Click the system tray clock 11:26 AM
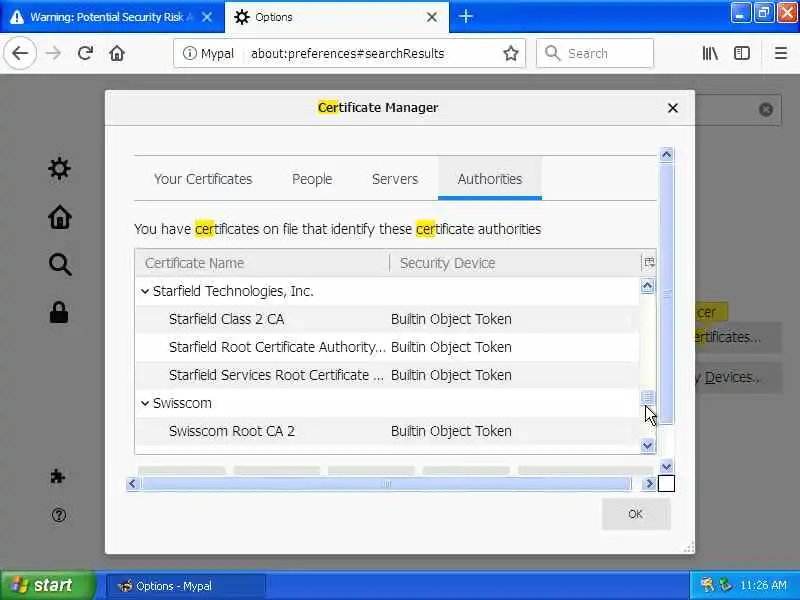800x600 pixels. click(x=763, y=585)
